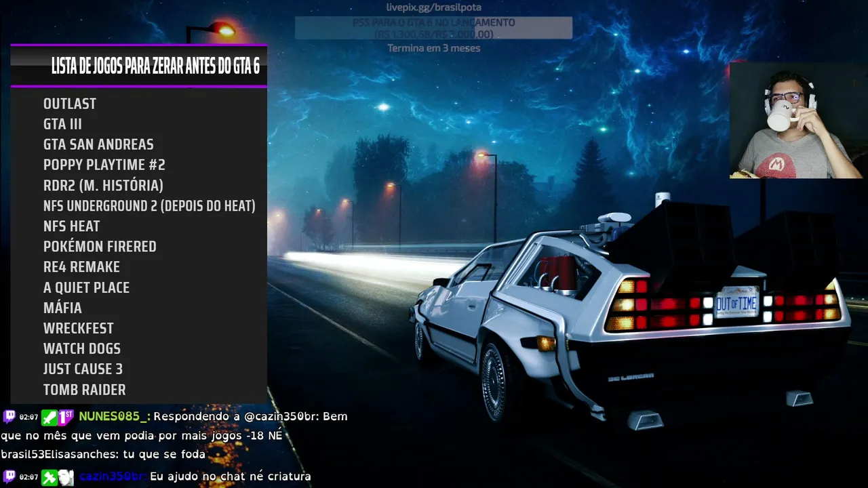
Task: Select OUTLAST in the games list
Action: pyautogui.click(x=70, y=104)
